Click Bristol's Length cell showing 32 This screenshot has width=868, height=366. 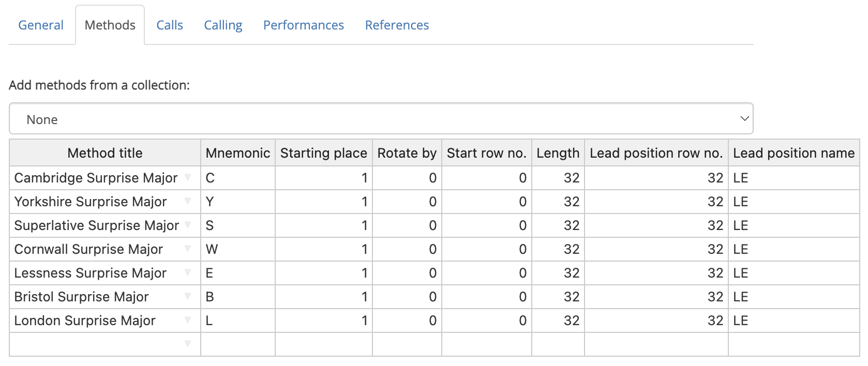558,296
